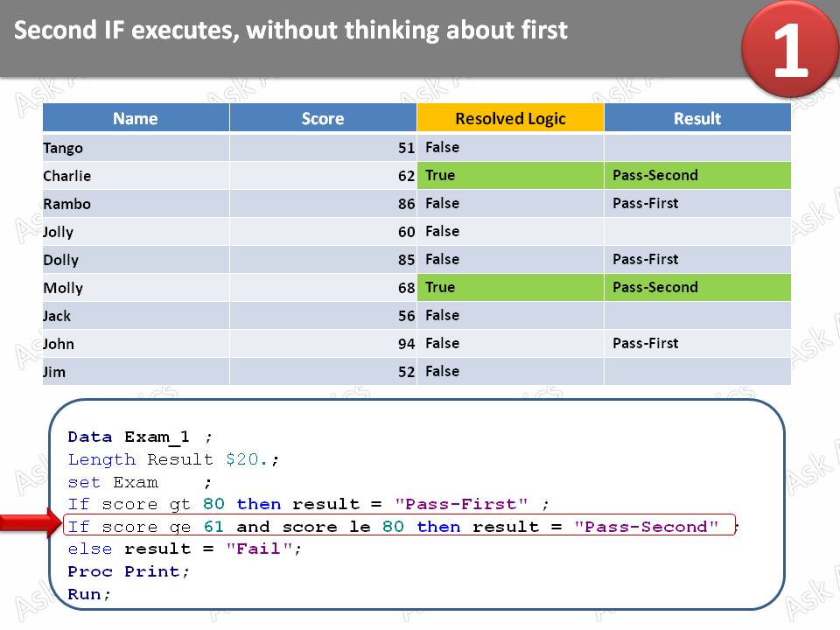Click the code line 'set Exam ;'
The height and width of the screenshot is (630, 840).
[x=140, y=483]
